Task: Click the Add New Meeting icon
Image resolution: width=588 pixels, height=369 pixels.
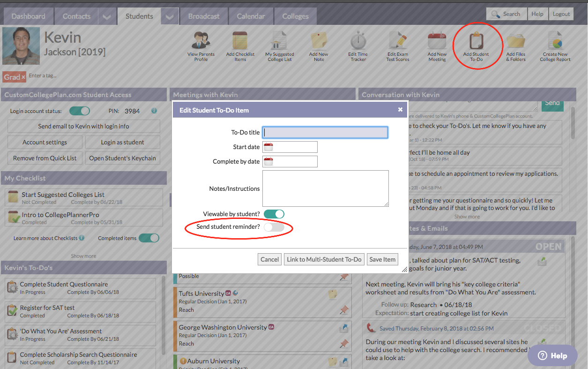Action: coord(437,41)
